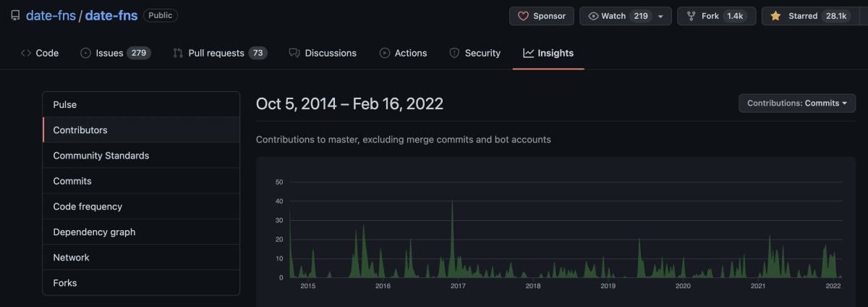This screenshot has width=868, height=307.
Task: Click the Pull requests icon
Action: [178, 53]
